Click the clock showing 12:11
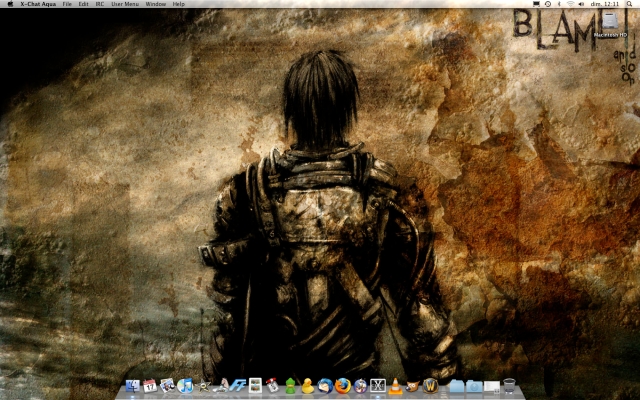This screenshot has height=400, width=640. [x=604, y=4]
